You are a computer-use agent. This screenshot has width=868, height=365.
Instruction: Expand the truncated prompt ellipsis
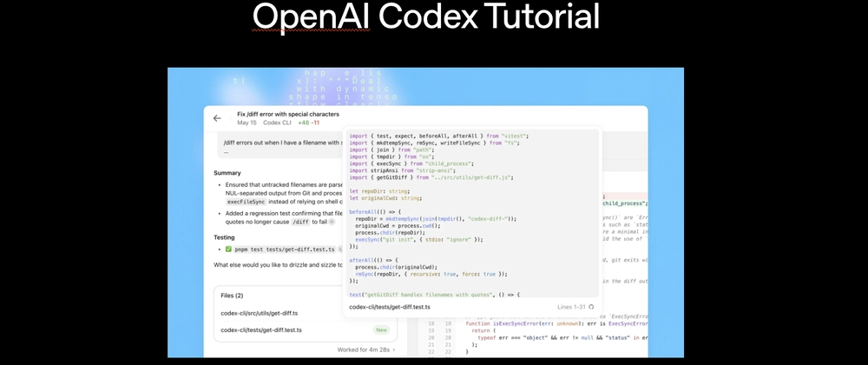tap(226, 152)
